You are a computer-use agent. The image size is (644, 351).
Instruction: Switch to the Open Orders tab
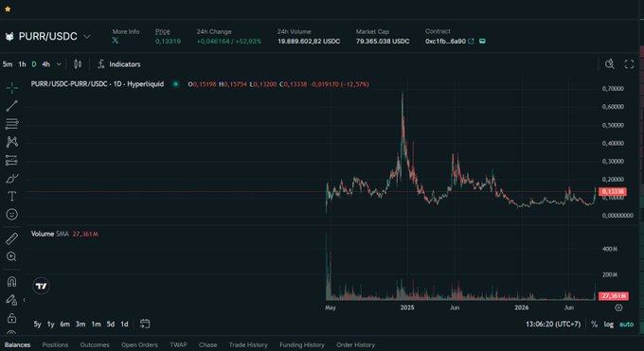click(x=139, y=344)
